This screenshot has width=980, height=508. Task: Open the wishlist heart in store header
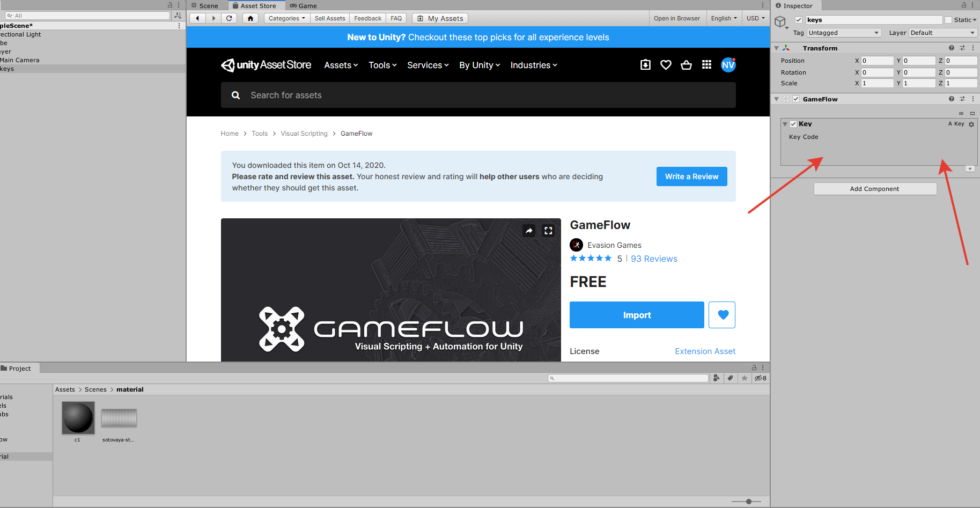[x=666, y=65]
